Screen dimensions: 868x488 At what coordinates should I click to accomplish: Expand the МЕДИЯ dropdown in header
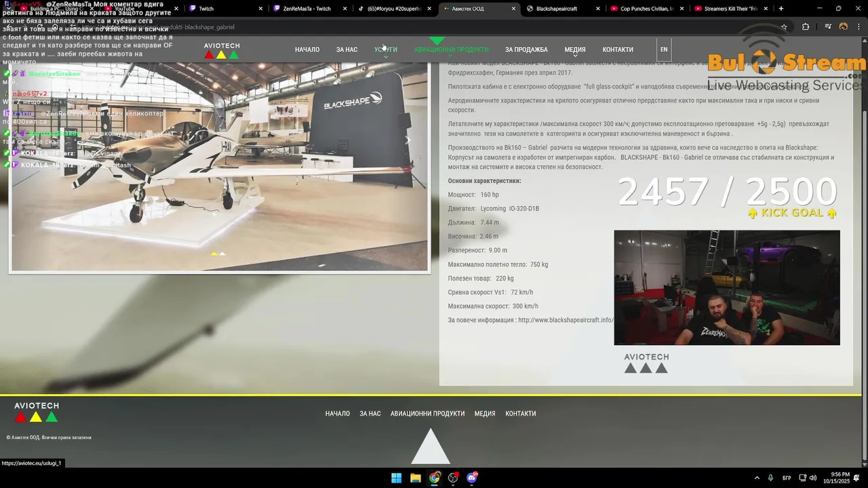575,49
